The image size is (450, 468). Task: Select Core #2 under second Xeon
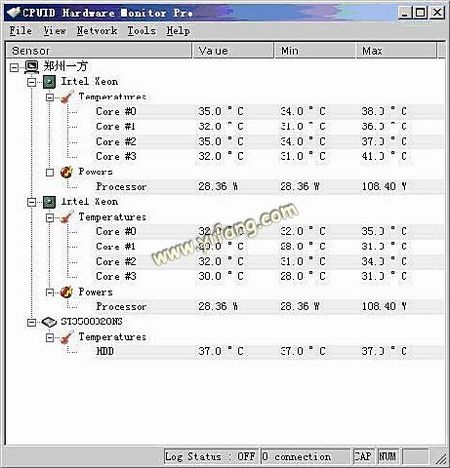pyautogui.click(x=116, y=261)
